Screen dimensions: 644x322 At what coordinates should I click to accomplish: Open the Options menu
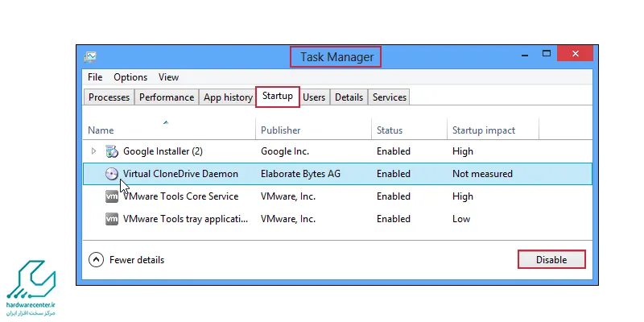click(x=130, y=77)
